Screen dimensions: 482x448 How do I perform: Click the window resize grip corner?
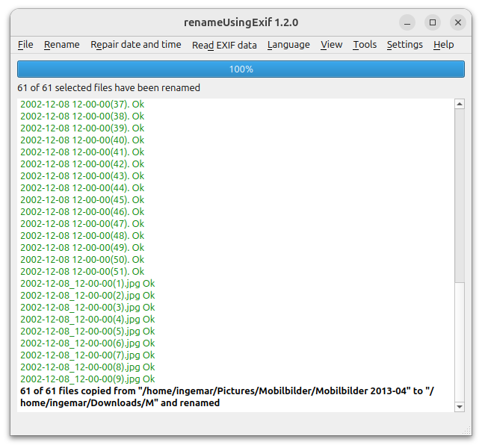click(467, 431)
